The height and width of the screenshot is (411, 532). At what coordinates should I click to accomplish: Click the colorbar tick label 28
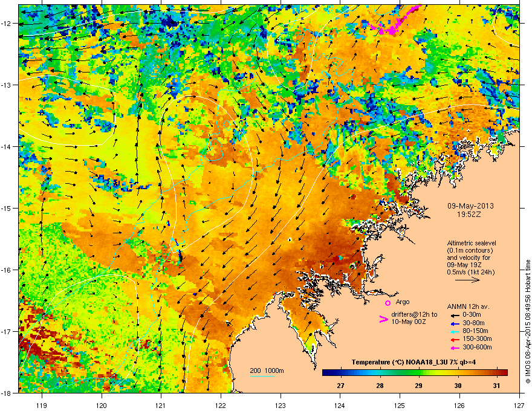[x=380, y=386]
